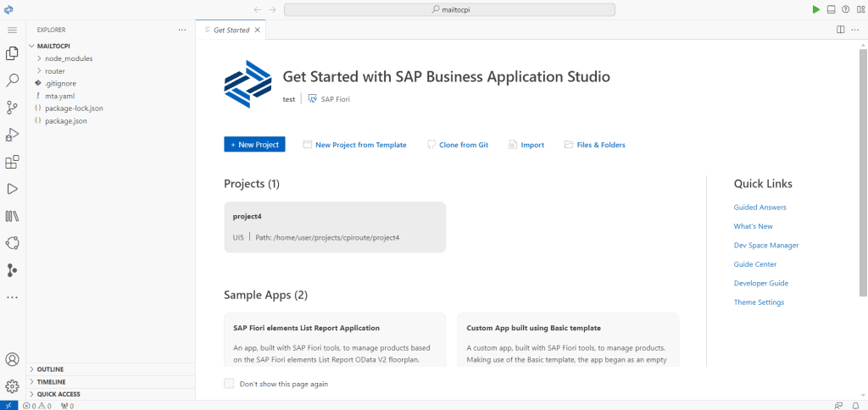The width and height of the screenshot is (868, 410).
Task: Open the Dev Space Manager link
Action: [766, 245]
